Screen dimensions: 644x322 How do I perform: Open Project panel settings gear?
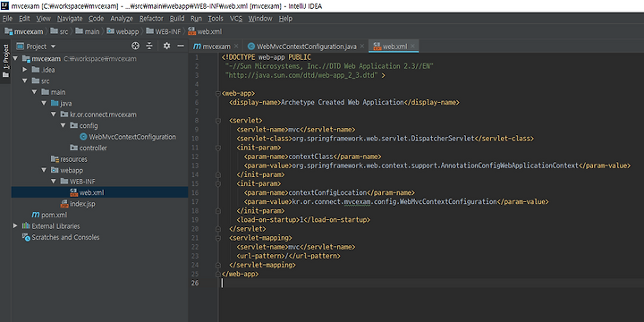point(166,46)
